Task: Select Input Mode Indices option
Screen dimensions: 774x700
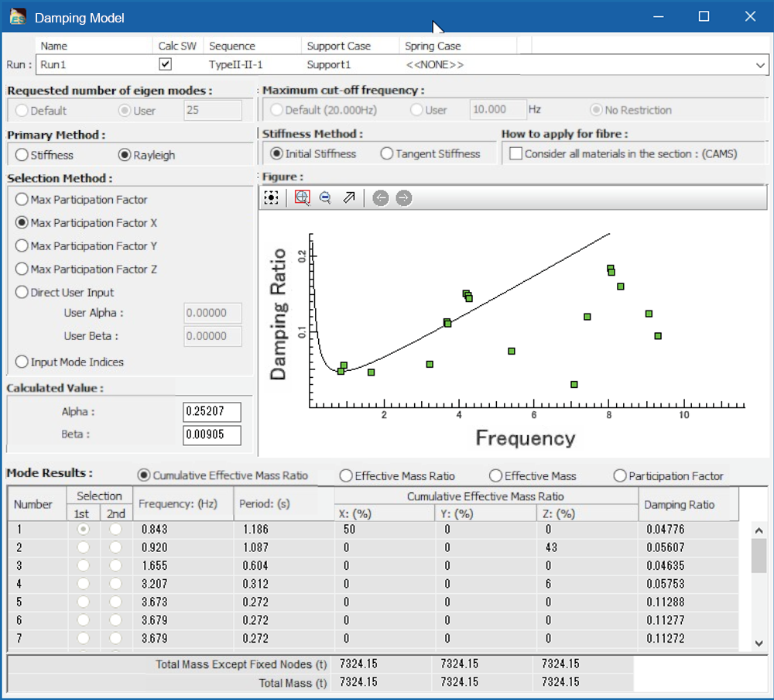Action: (21, 362)
